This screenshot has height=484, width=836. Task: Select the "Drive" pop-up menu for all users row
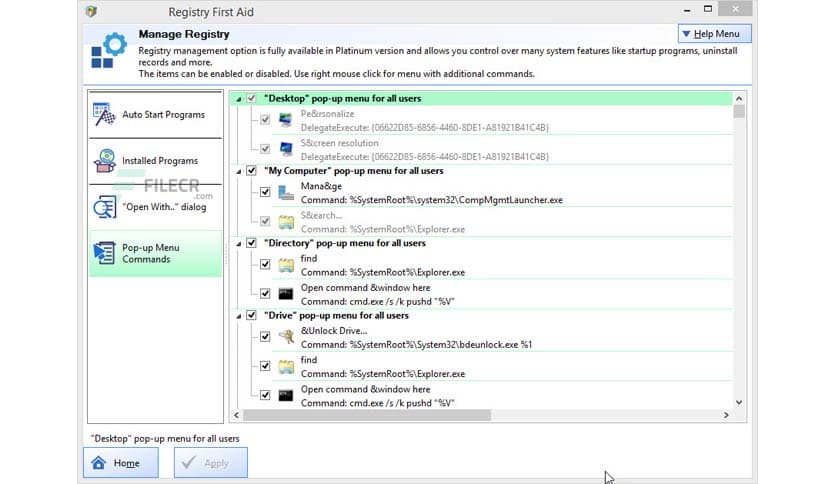click(x=482, y=316)
